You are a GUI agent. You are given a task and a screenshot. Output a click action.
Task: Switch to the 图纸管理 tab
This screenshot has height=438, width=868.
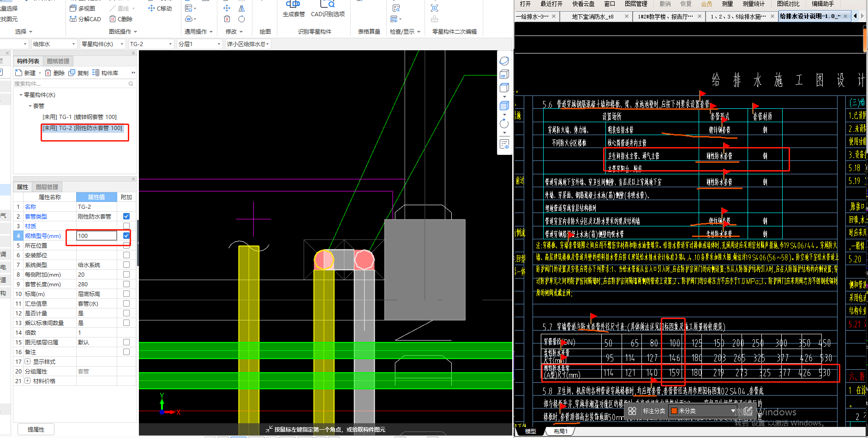[58, 61]
